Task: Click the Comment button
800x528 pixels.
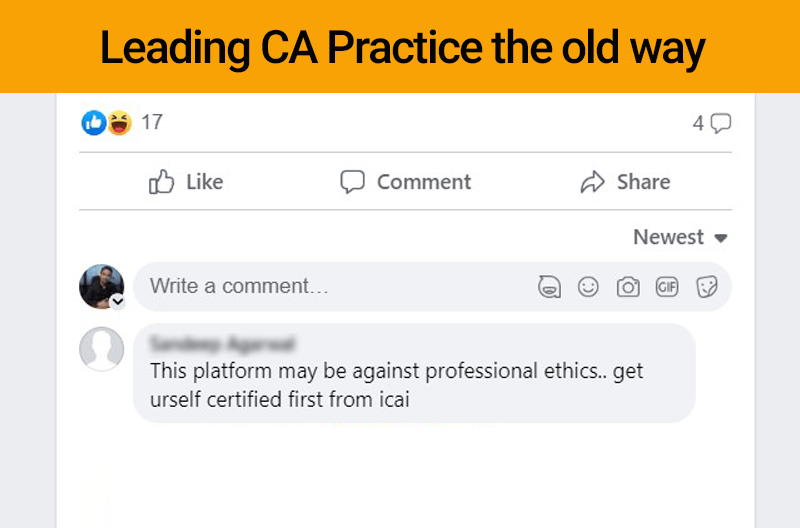Action: tap(405, 182)
